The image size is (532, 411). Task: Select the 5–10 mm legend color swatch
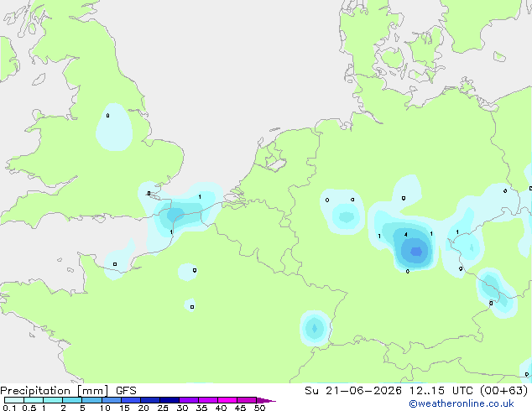click(91, 400)
